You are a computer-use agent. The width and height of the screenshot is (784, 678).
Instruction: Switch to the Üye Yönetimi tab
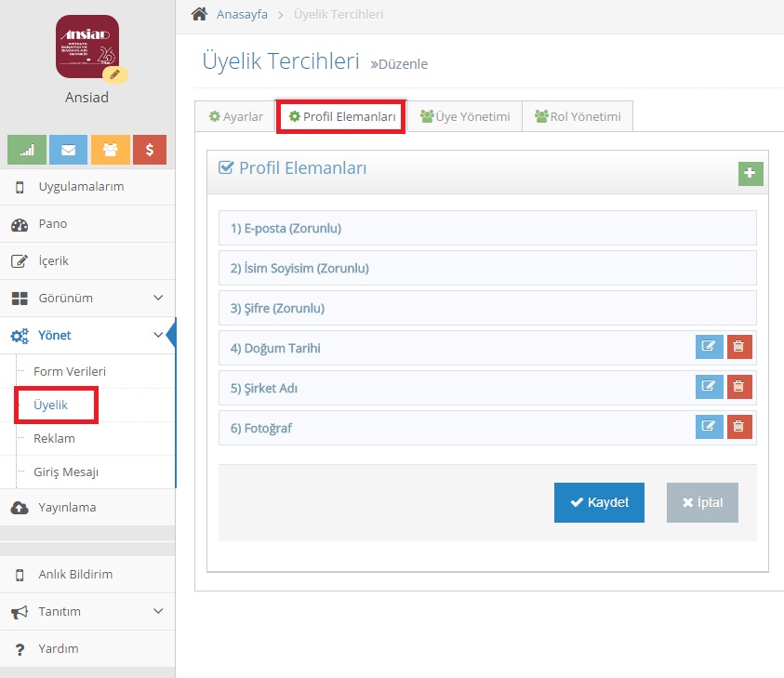click(465, 115)
